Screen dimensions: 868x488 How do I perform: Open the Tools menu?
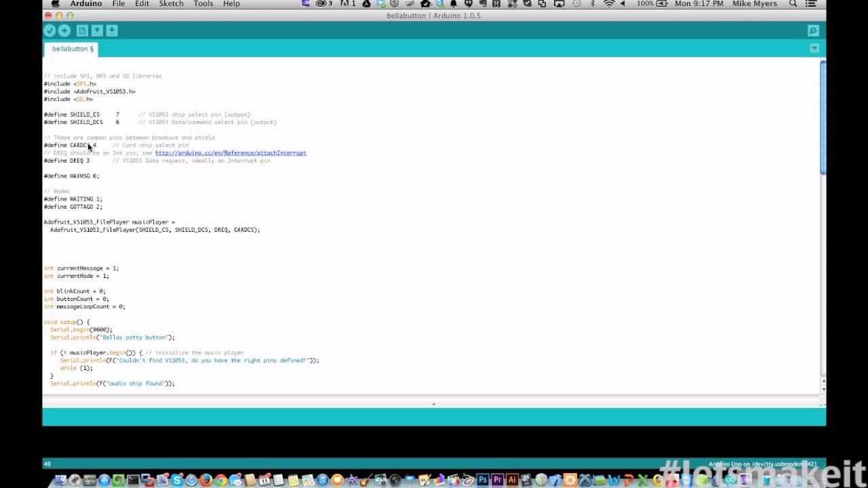pyautogui.click(x=203, y=4)
